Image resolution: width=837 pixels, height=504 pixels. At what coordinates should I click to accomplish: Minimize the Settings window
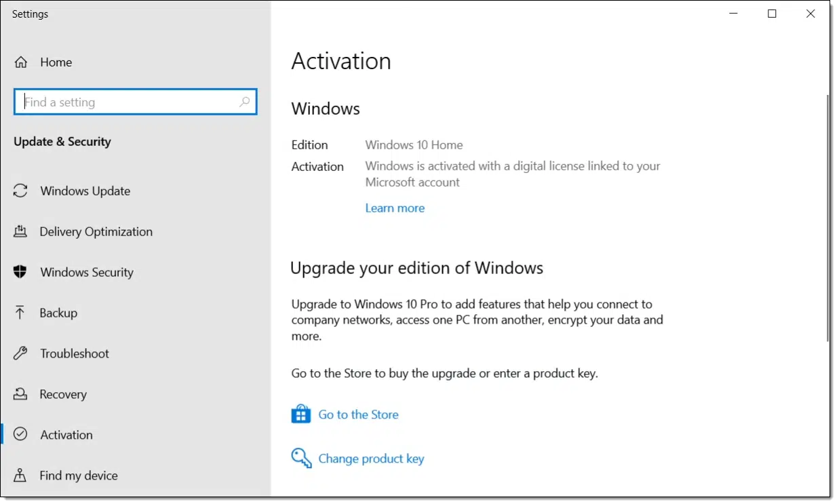[733, 14]
